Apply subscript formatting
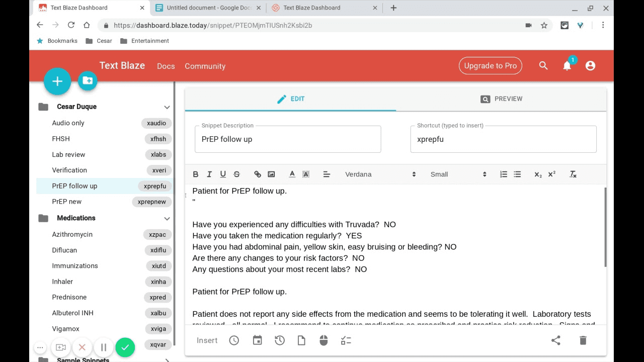This screenshot has width=644, height=362. [x=538, y=174]
